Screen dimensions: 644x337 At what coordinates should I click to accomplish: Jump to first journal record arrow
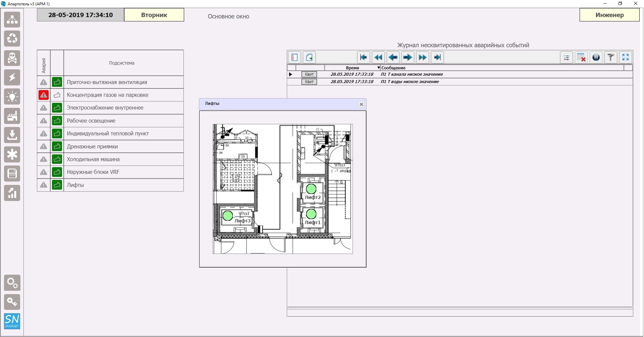tap(363, 57)
